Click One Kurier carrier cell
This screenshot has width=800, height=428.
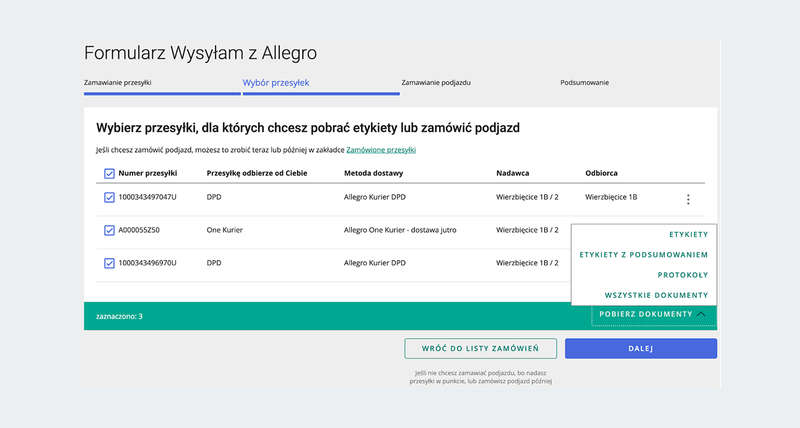[224, 230]
